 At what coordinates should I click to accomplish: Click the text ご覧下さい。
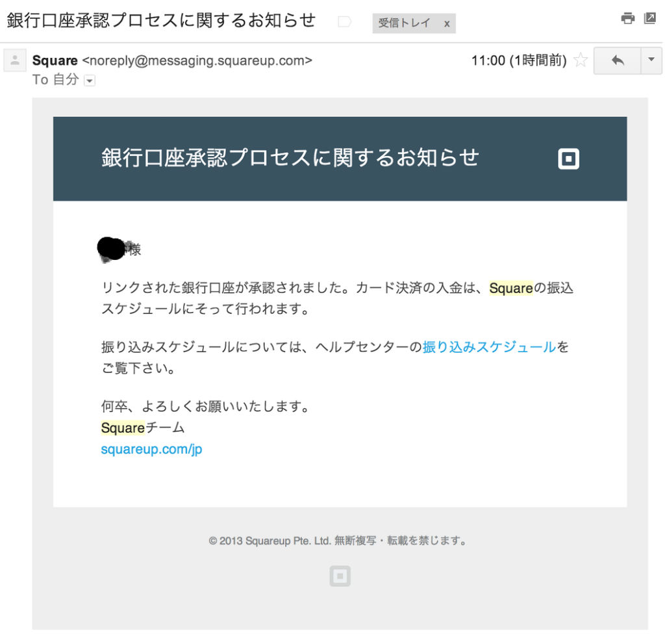pos(138,368)
